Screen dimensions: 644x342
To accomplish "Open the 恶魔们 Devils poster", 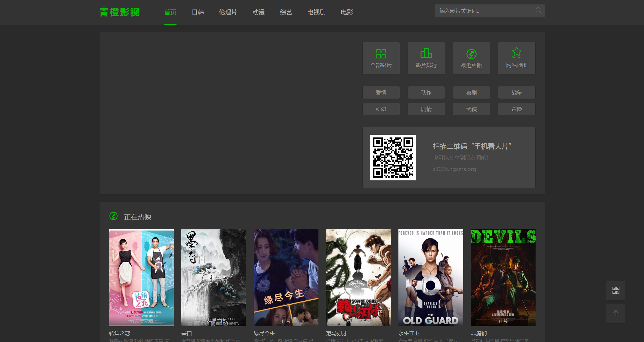I will (x=503, y=277).
